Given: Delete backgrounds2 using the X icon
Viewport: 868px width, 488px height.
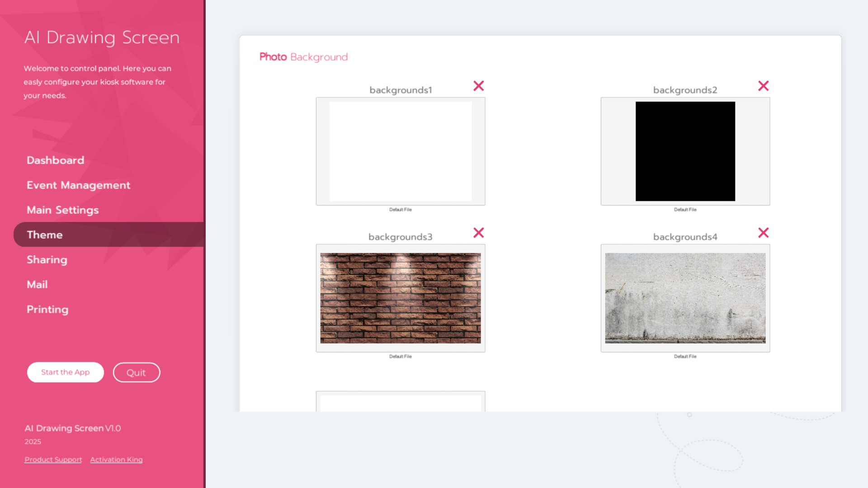Looking at the screenshot, I should pos(763,86).
